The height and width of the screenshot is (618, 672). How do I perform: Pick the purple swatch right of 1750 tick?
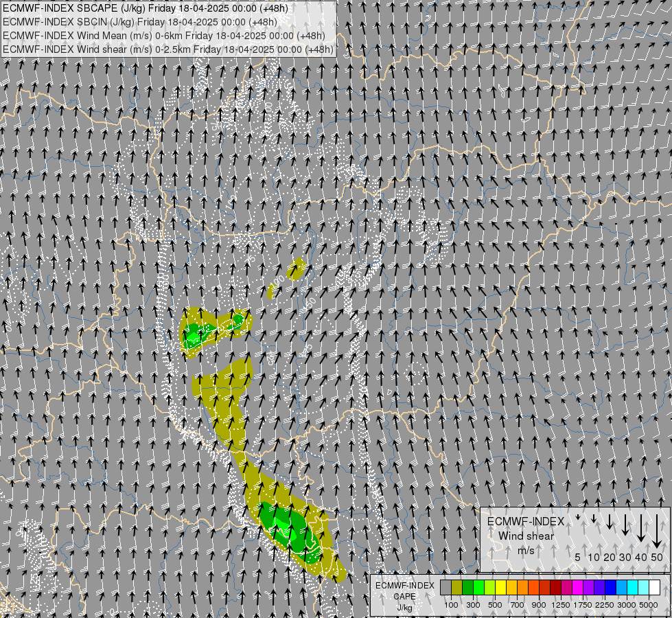(x=589, y=587)
